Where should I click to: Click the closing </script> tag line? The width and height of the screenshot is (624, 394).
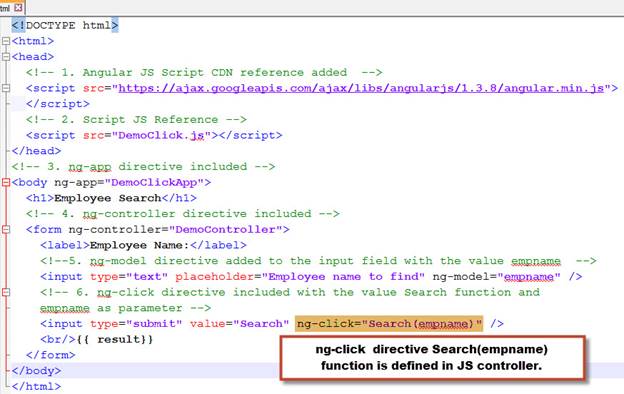click(x=58, y=104)
